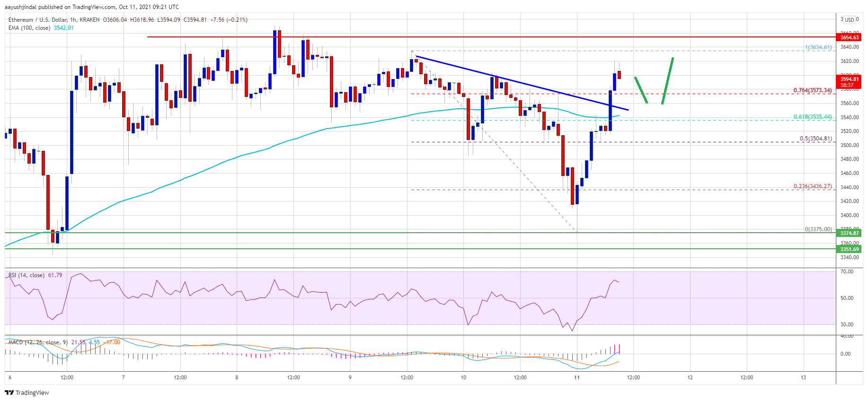This screenshot has width=868, height=401.
Task: Click the 3500.00 price axis label
Action: (x=850, y=145)
